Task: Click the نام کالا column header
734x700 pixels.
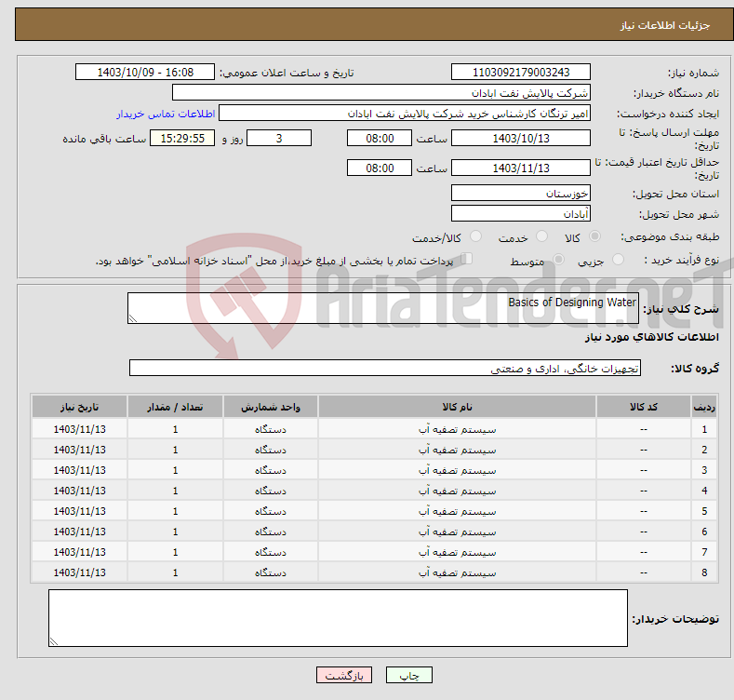Action: (x=457, y=407)
